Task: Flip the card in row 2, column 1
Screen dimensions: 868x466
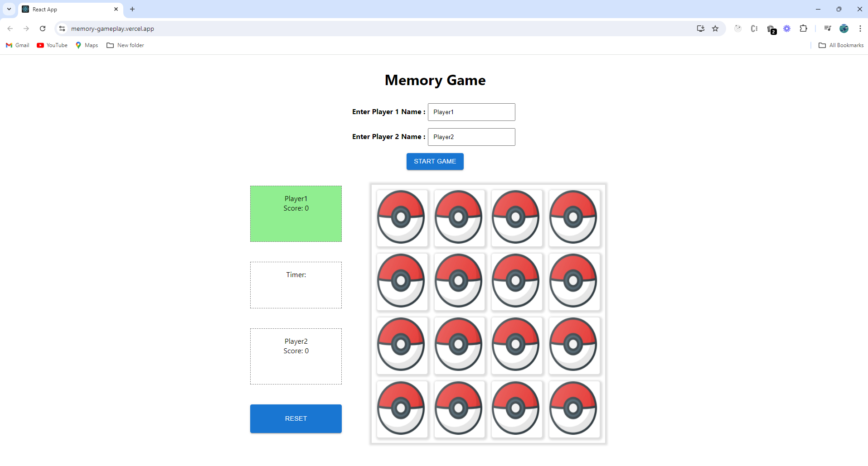Action: (x=402, y=282)
